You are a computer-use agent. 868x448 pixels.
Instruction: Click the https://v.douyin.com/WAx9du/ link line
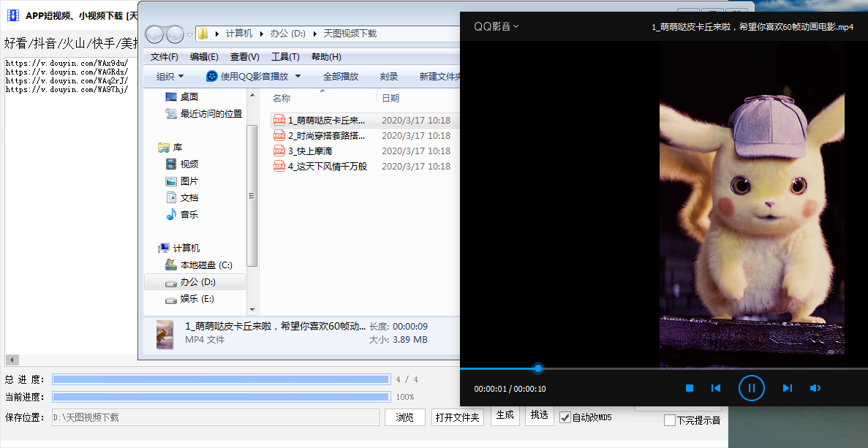[x=67, y=63]
